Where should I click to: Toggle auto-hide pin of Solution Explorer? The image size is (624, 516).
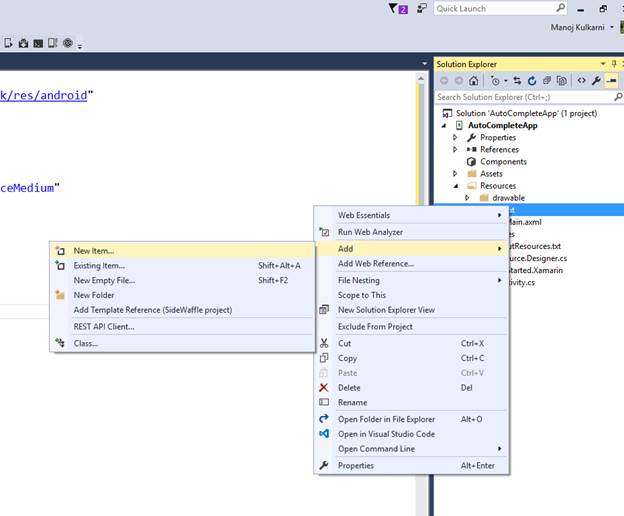[x=614, y=64]
